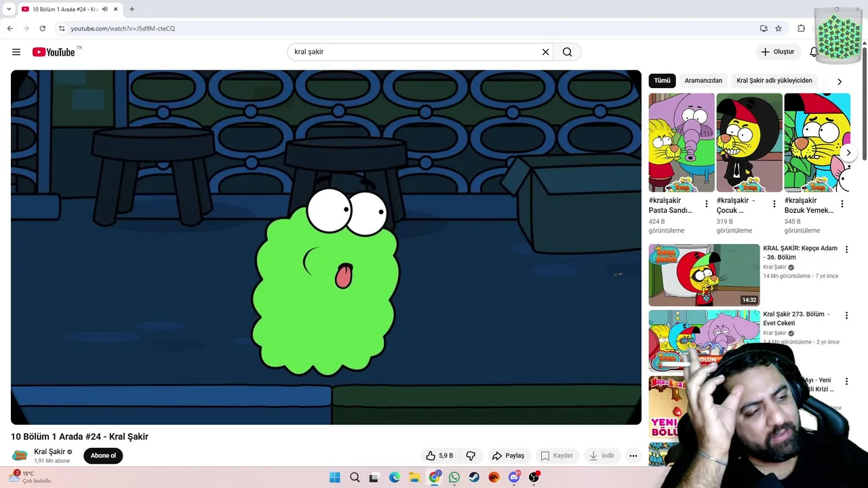Viewport: 868px width, 488px height.
Task: Open Windows taskbar search
Action: (x=355, y=477)
